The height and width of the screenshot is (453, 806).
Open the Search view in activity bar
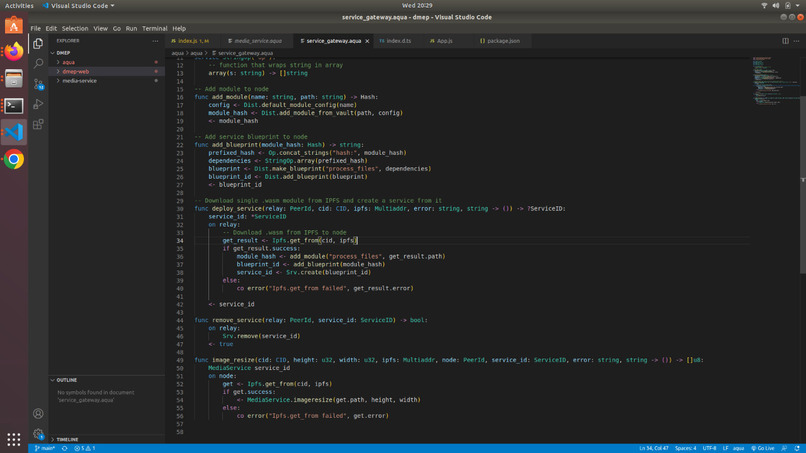pyautogui.click(x=38, y=64)
